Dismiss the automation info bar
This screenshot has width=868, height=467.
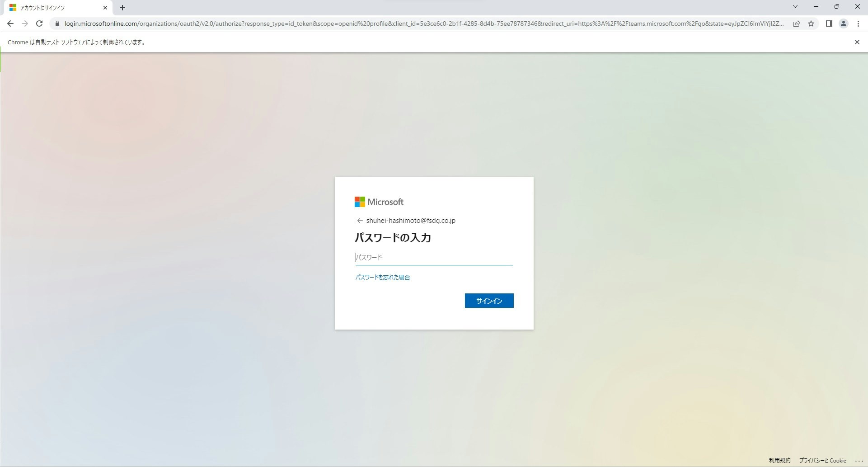pos(857,42)
